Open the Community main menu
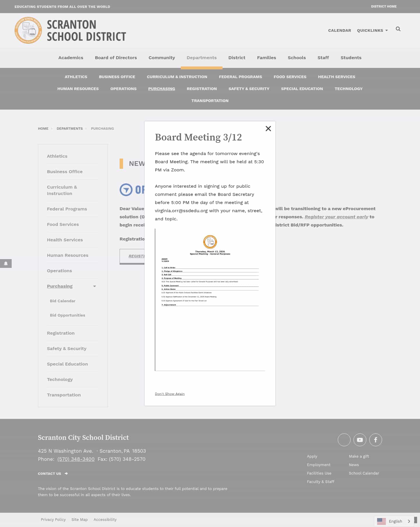 [162, 58]
